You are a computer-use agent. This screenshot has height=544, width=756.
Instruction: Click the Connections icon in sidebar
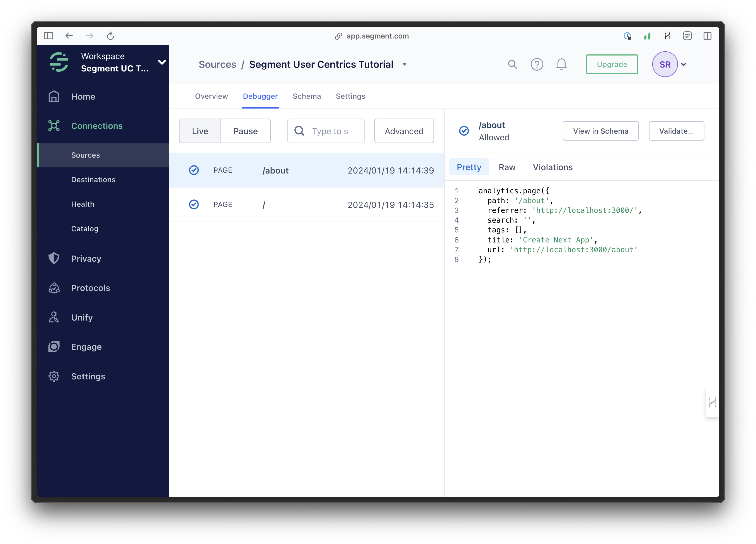[56, 126]
